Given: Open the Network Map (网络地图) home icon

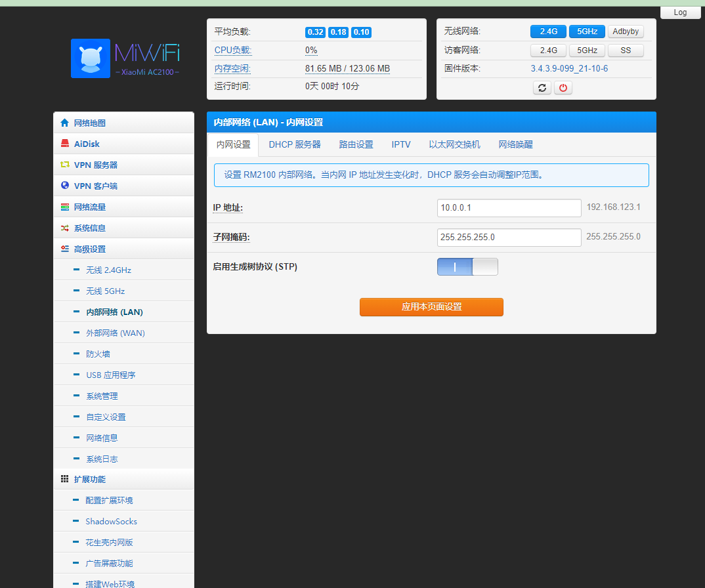Looking at the screenshot, I should (64, 123).
